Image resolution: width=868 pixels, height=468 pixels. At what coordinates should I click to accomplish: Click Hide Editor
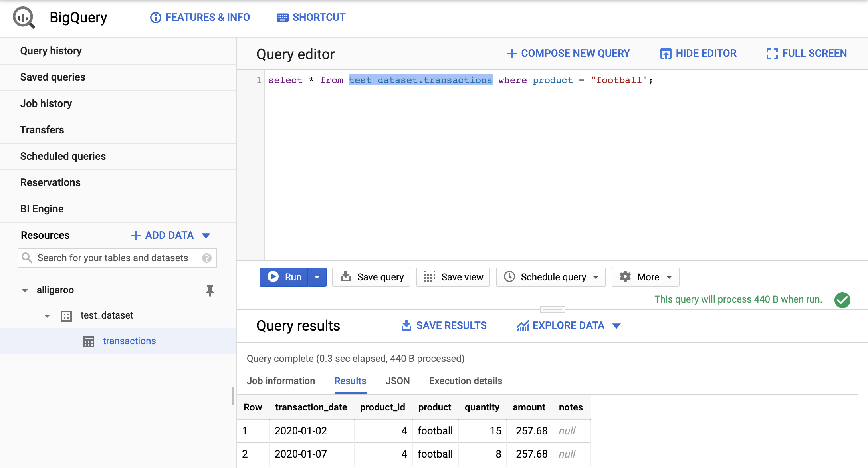click(x=698, y=53)
